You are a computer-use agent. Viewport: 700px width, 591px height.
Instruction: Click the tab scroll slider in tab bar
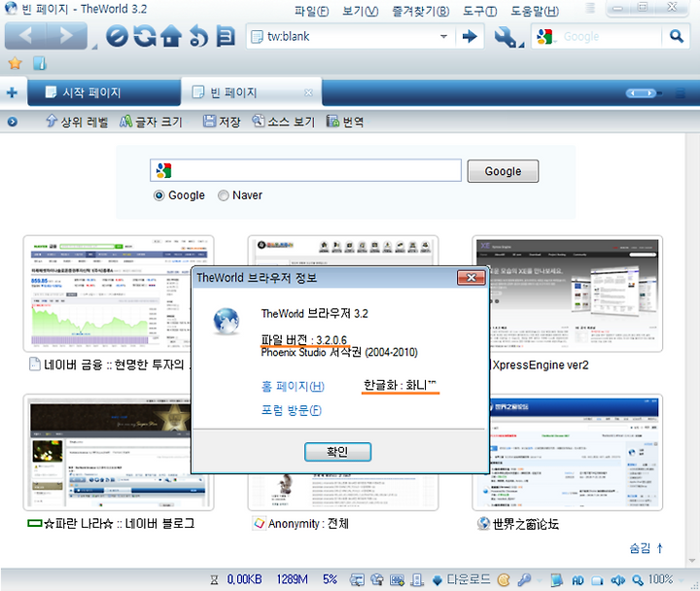(641, 93)
